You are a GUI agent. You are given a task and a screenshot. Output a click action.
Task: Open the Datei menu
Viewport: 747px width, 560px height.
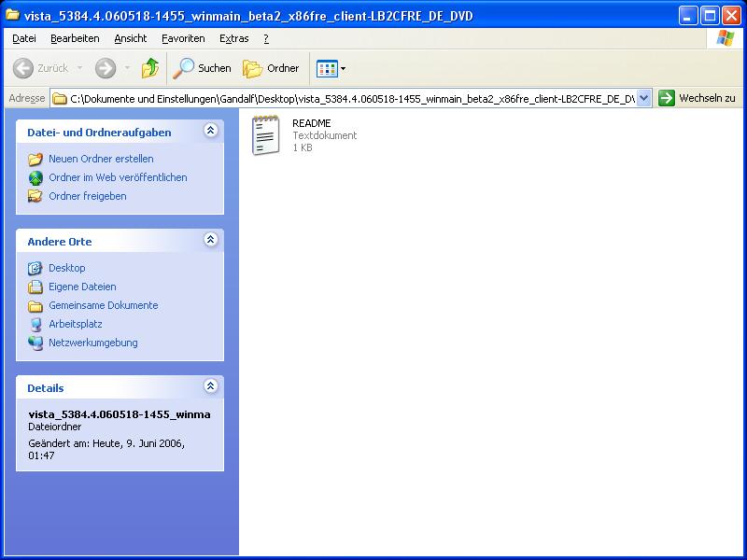24,38
